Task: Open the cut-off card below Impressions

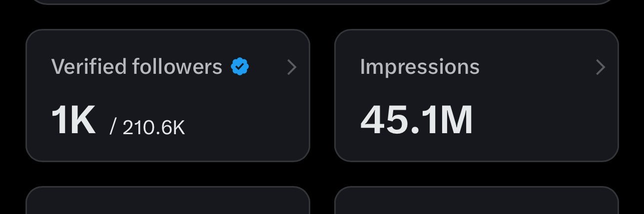Action: [x=477, y=201]
